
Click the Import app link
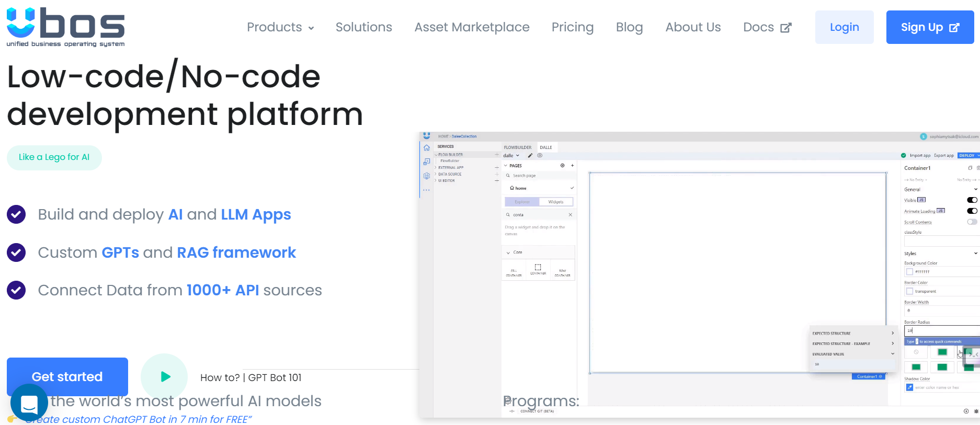pyautogui.click(x=920, y=155)
